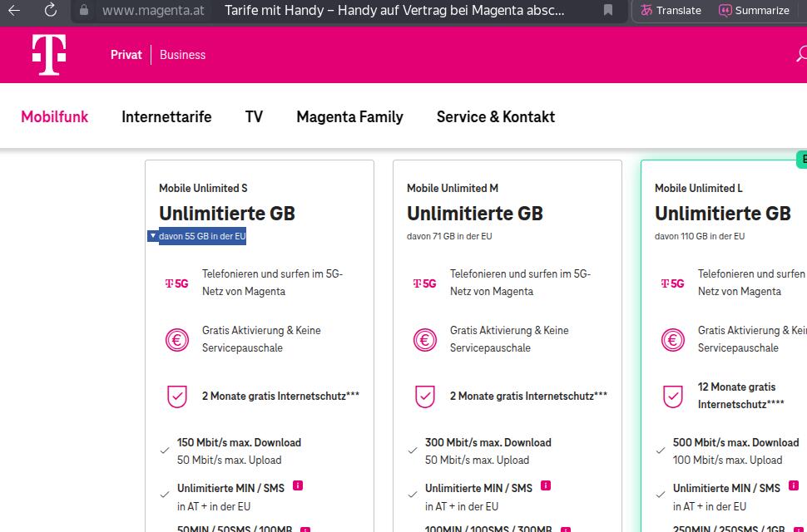Open the search magnifier icon

(x=801, y=55)
